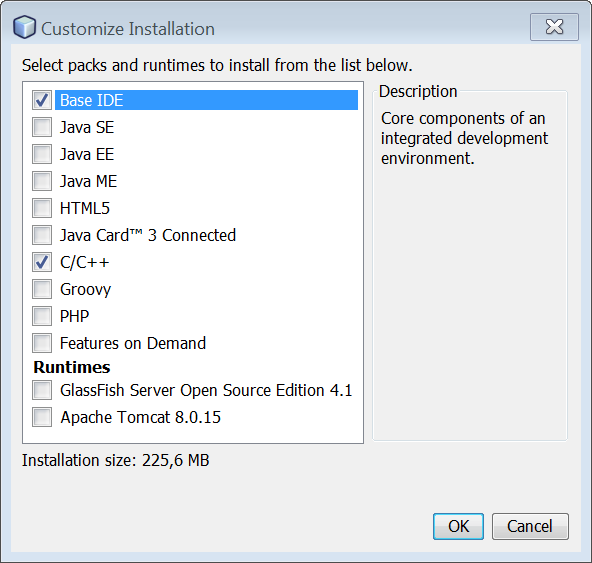Click the NetBeans cube icon in title bar

(x=25, y=27)
